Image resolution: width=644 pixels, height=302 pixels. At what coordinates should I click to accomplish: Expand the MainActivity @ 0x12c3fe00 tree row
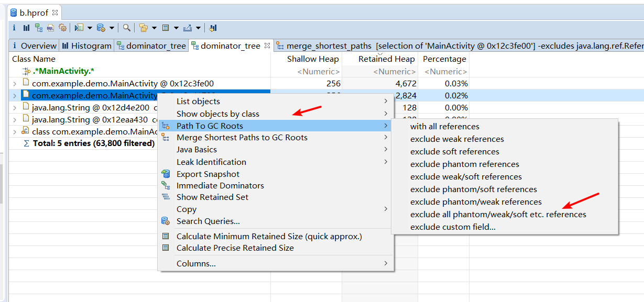(x=15, y=83)
